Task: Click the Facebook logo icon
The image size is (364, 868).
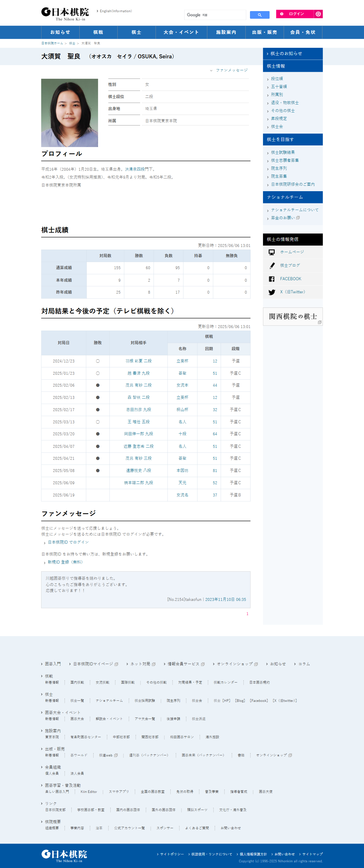Action: tap(272, 279)
